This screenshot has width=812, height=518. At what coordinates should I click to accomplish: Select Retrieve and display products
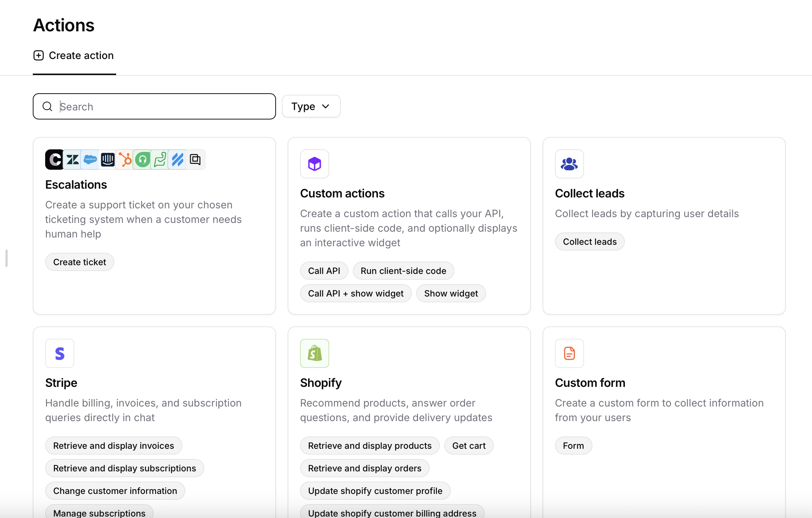[370, 446]
